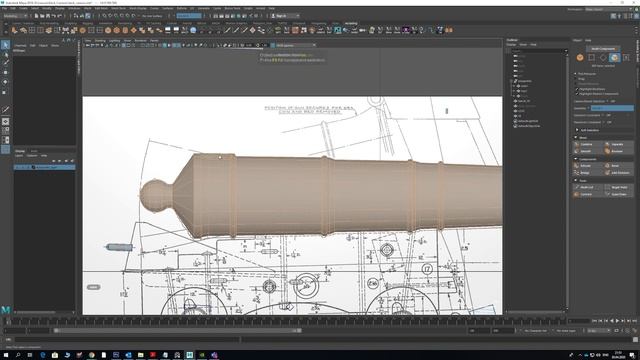Click the New Scene icon
The width and height of the screenshot is (640, 360).
point(36,16)
